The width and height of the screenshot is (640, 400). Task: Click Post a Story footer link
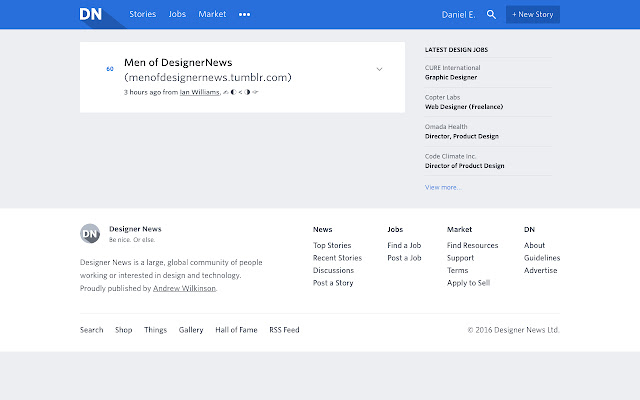click(333, 283)
